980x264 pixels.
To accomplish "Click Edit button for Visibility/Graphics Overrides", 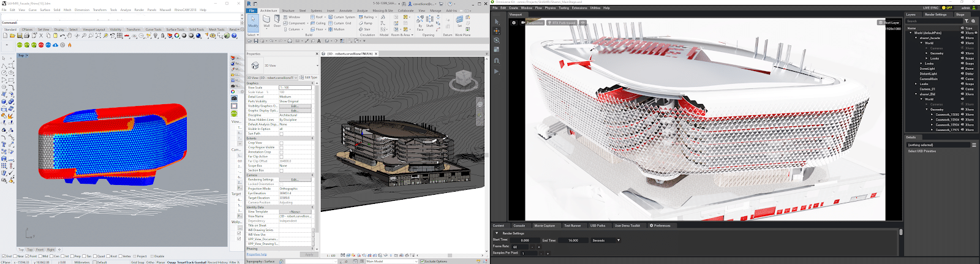I will coord(295,106).
